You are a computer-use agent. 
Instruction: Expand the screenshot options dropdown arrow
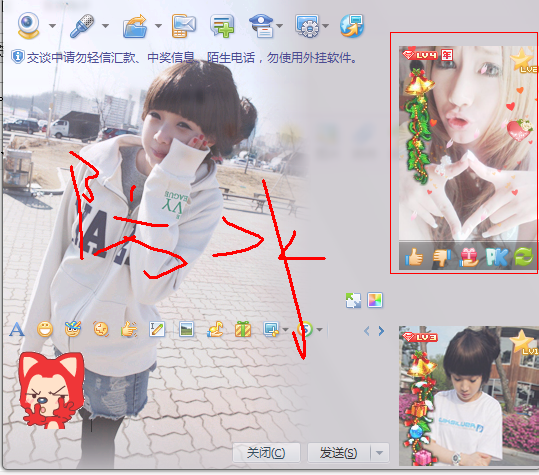pos(285,330)
